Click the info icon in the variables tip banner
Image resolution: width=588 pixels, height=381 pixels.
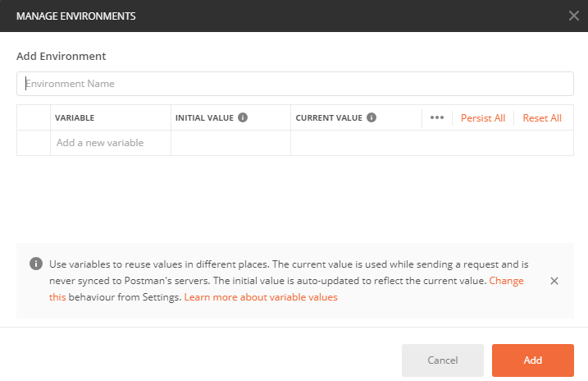pos(36,264)
